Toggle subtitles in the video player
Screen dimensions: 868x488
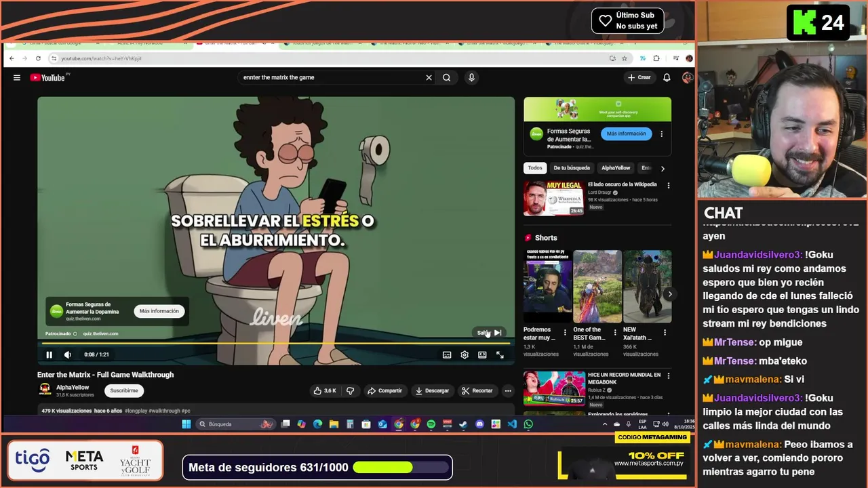click(447, 354)
